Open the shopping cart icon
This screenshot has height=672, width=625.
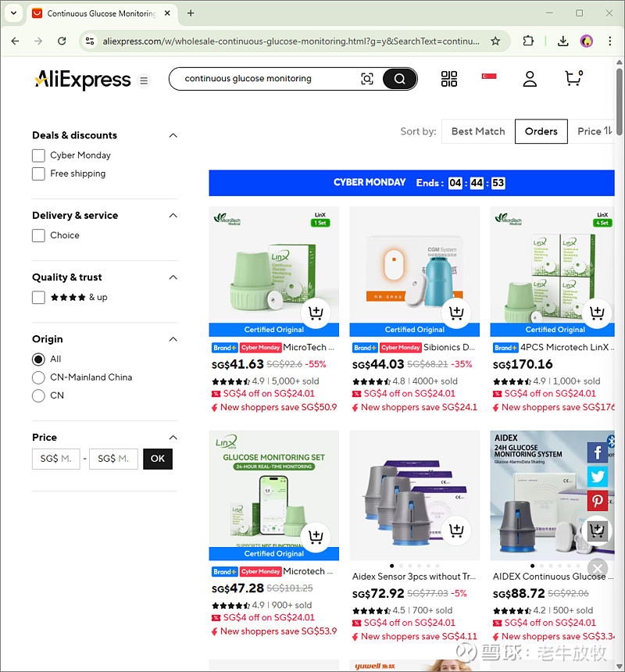[573, 78]
